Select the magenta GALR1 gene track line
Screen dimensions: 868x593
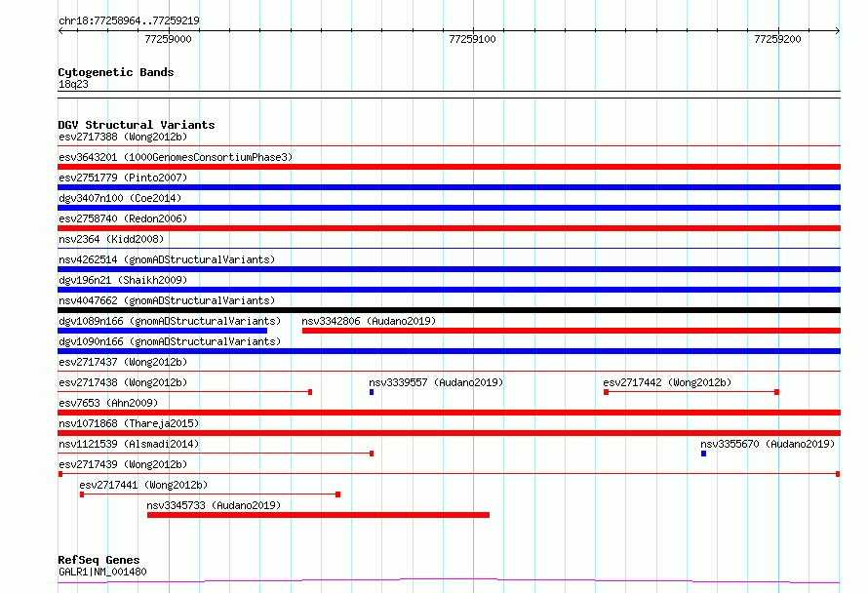(x=449, y=580)
